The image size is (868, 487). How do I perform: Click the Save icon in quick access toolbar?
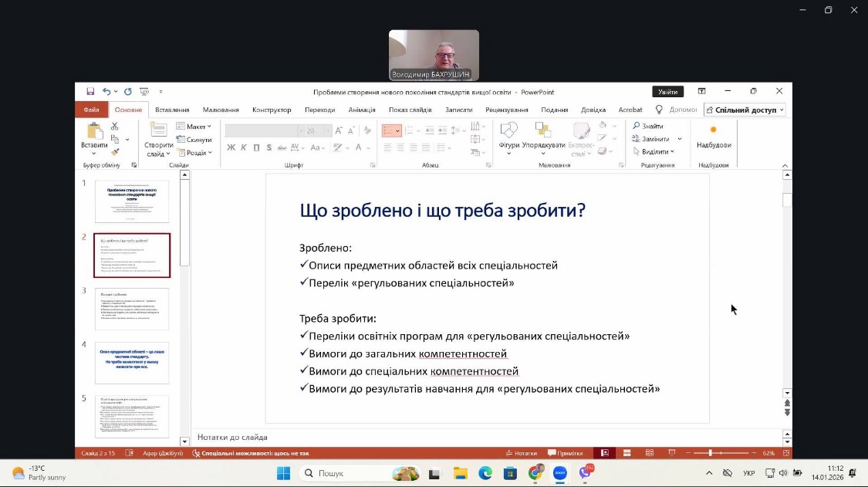pyautogui.click(x=90, y=91)
